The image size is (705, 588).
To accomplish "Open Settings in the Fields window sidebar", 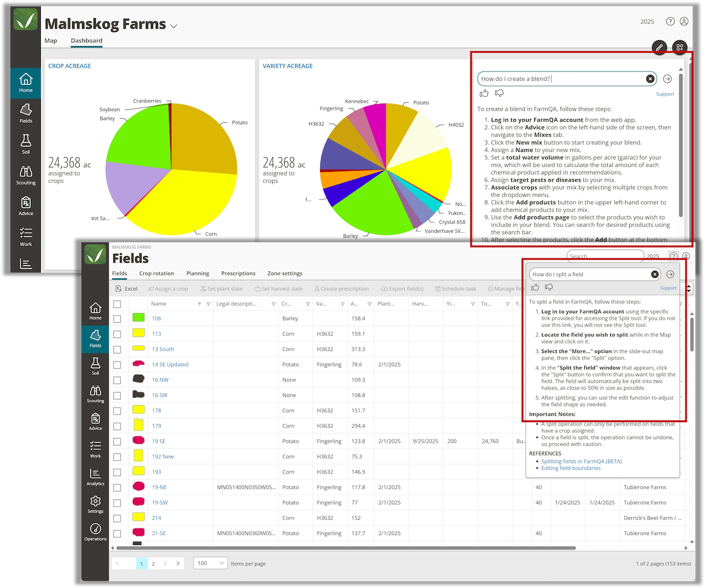I will [95, 504].
